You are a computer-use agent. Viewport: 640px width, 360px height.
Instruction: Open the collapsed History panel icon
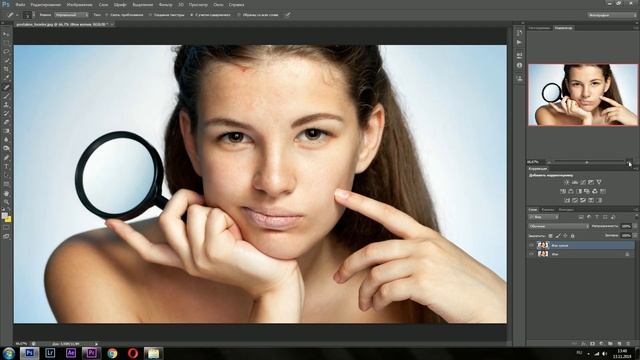coord(519,33)
